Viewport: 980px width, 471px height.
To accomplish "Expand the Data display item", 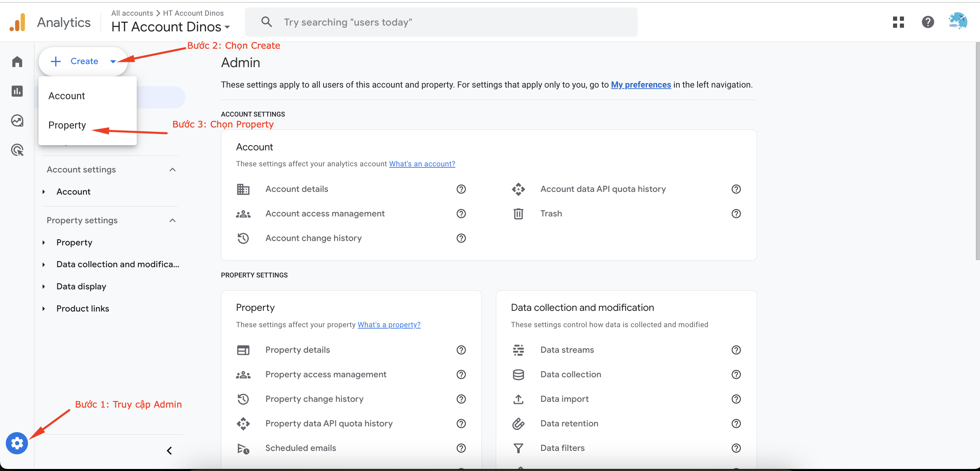I will click(44, 287).
